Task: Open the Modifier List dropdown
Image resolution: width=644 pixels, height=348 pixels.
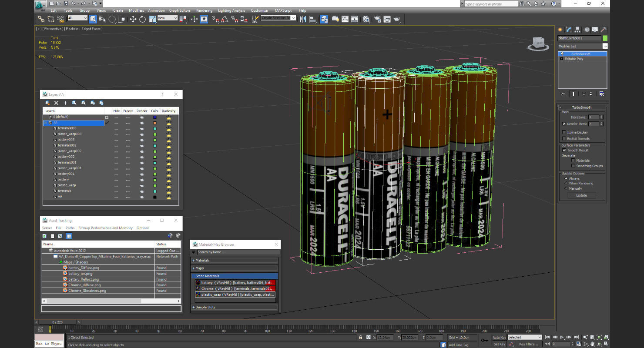Action: coord(583,46)
